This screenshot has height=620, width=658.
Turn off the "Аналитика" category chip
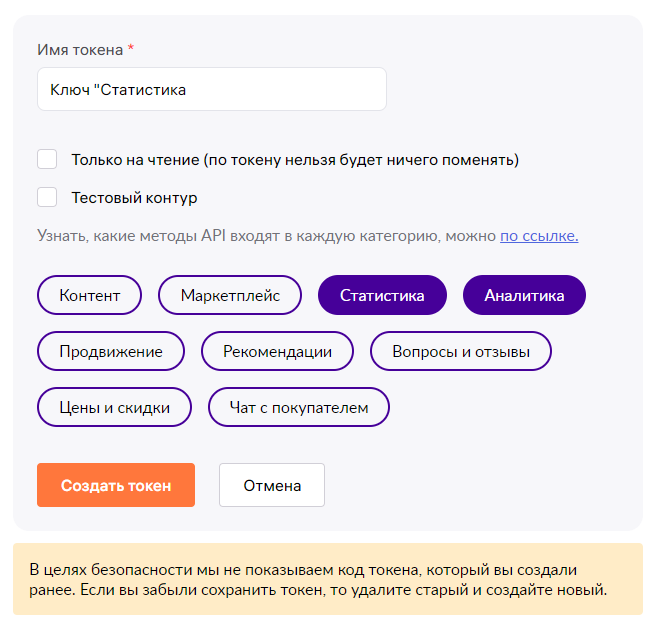524,295
